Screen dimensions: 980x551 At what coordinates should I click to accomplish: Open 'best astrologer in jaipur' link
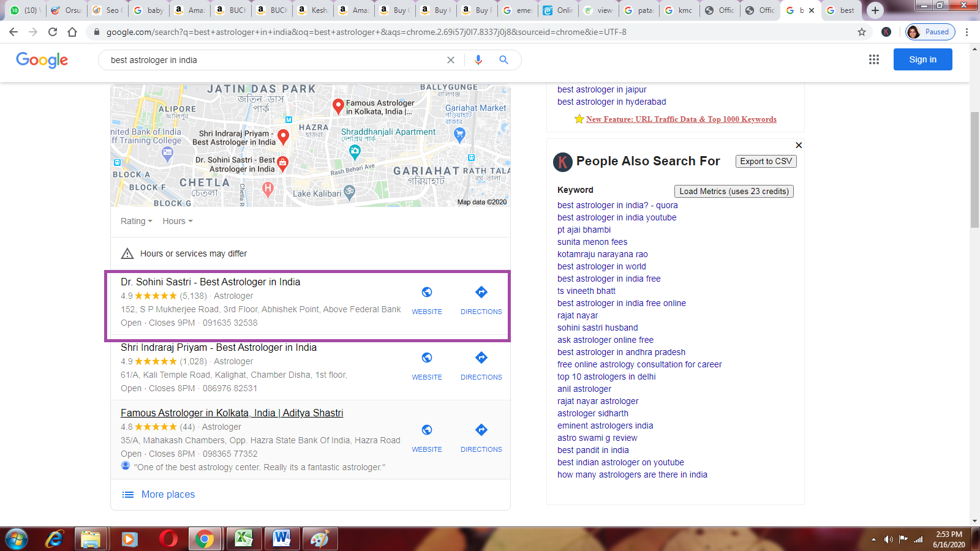(601, 89)
